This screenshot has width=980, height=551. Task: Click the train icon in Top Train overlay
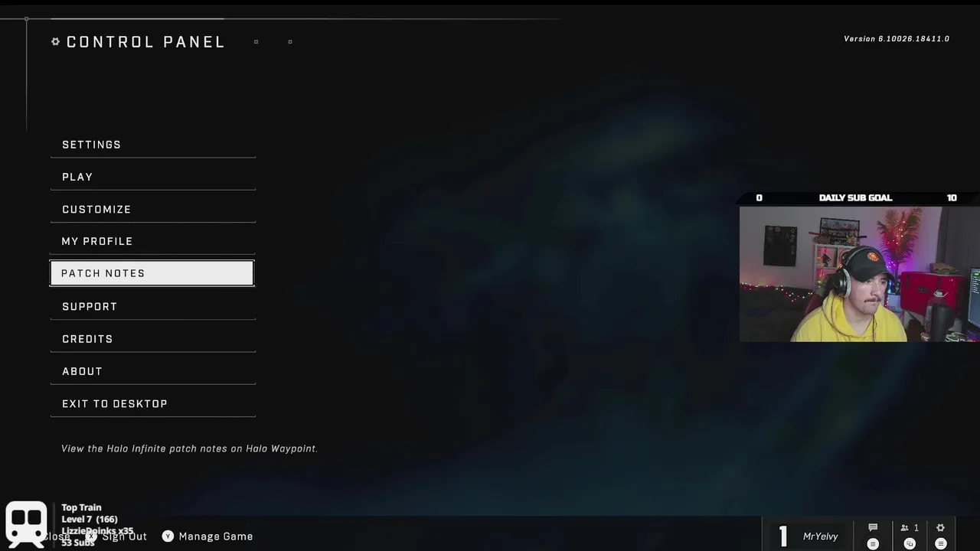pyautogui.click(x=26, y=525)
